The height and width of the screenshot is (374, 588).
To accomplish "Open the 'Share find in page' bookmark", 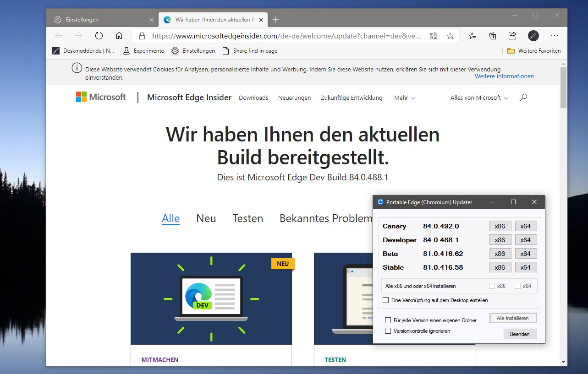I will click(x=250, y=51).
